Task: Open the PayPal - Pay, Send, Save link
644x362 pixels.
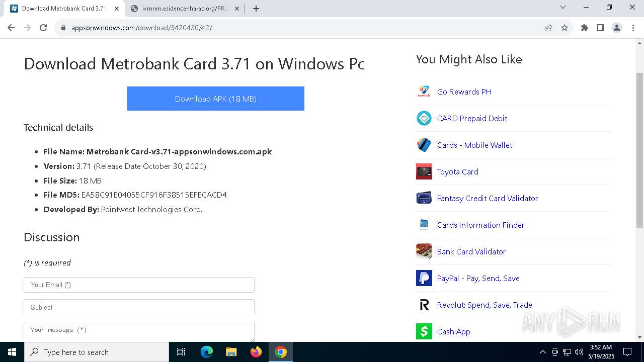Action: [478, 278]
